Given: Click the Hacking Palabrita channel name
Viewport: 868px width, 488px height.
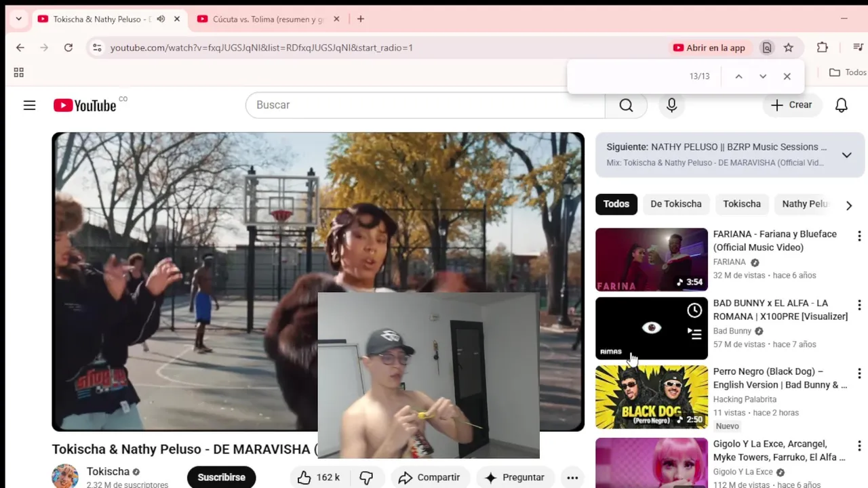Looking at the screenshot, I should tap(745, 399).
